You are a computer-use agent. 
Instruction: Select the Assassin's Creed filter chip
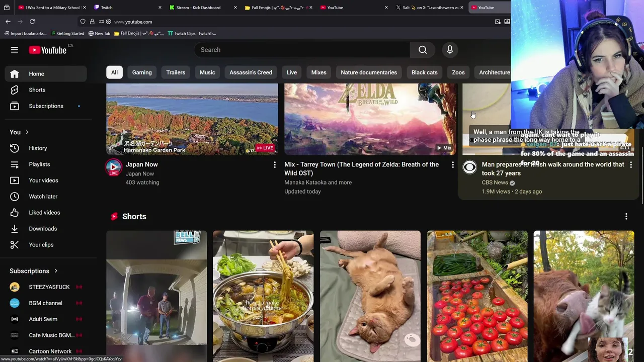pyautogui.click(x=251, y=72)
